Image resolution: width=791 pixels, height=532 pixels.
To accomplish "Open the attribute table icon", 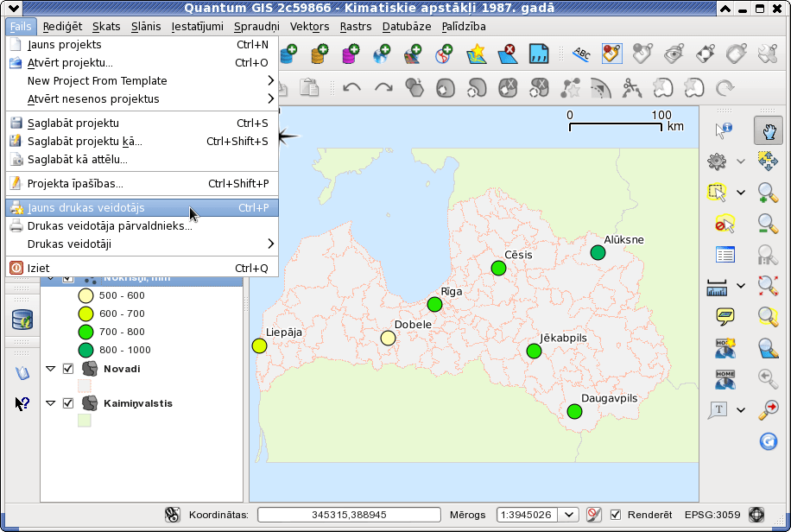I will coord(725,255).
